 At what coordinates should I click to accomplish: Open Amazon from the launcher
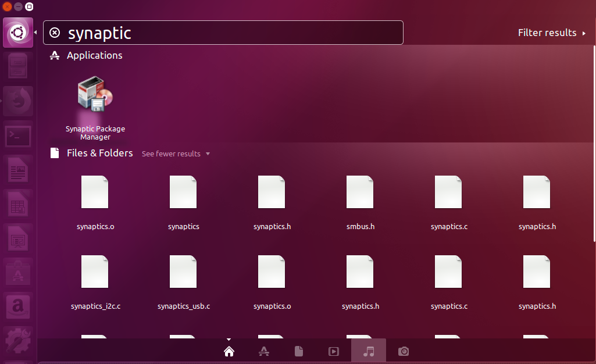(18, 307)
